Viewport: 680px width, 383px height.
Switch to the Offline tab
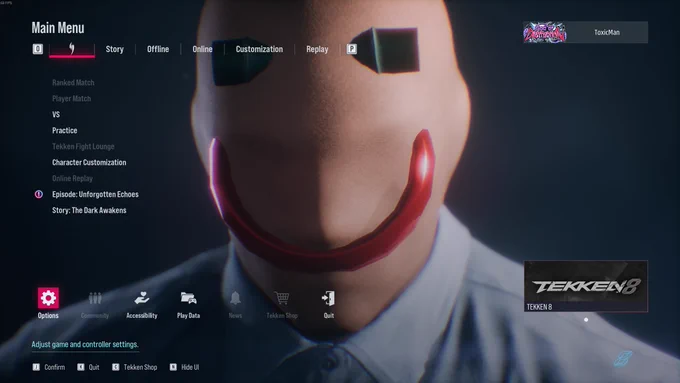click(x=158, y=49)
